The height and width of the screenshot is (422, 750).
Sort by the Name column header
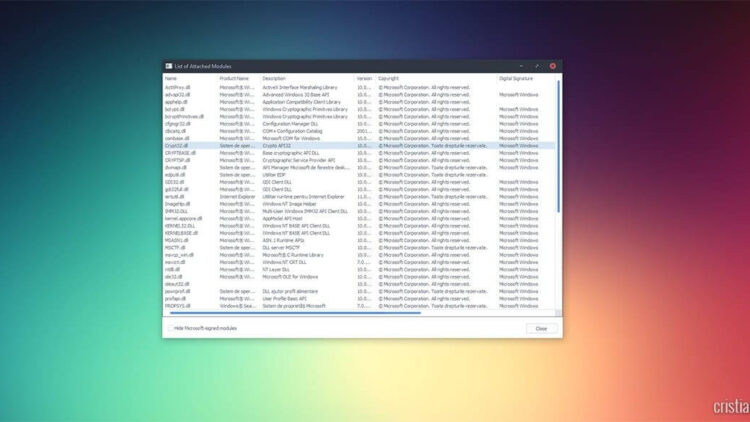171,78
